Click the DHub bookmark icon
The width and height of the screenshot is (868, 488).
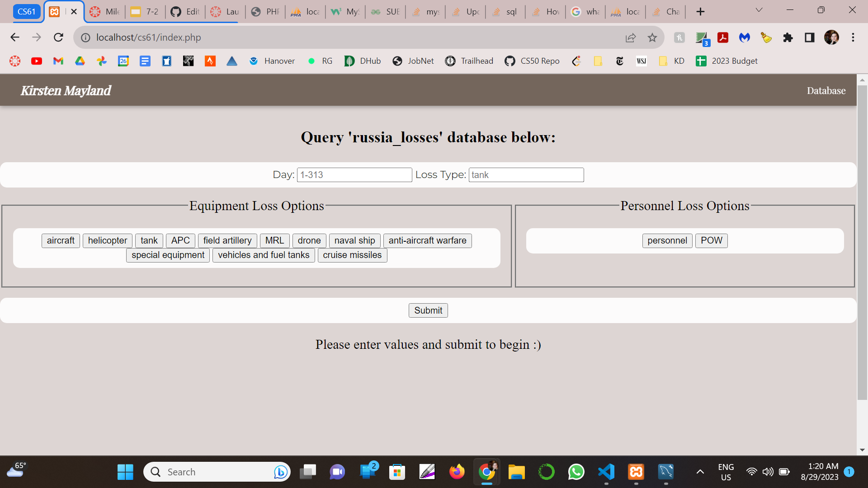[x=349, y=61]
